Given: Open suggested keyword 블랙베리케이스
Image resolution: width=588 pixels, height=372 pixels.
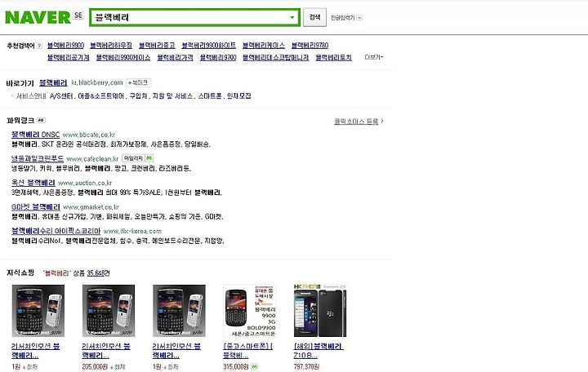Looking at the screenshot, I should pyautogui.click(x=264, y=46).
